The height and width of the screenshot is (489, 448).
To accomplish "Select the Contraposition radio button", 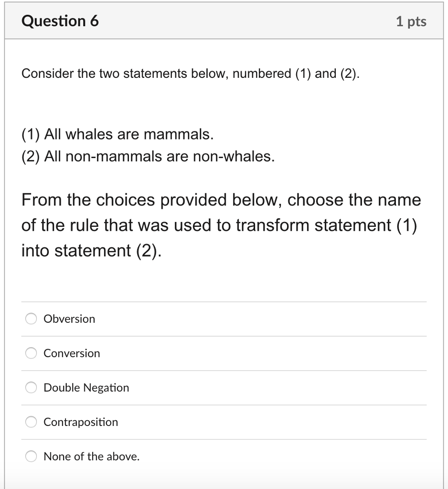I will 31,422.
